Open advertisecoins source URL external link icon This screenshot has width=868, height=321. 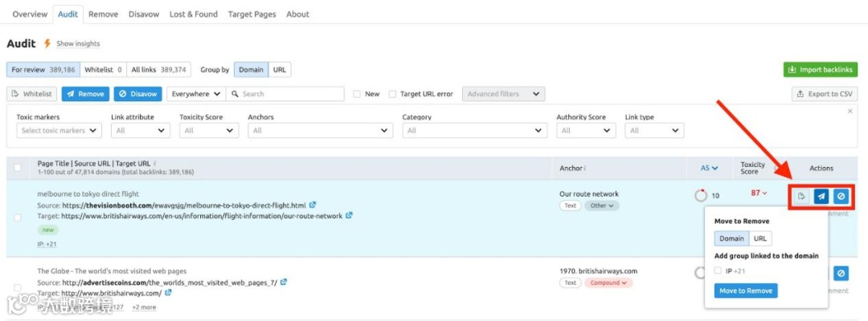(x=284, y=282)
